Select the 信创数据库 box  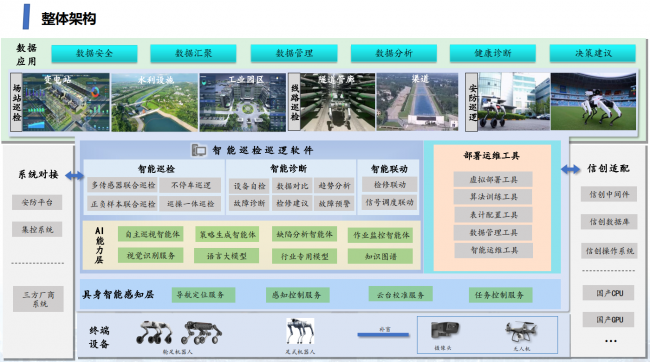(609, 222)
